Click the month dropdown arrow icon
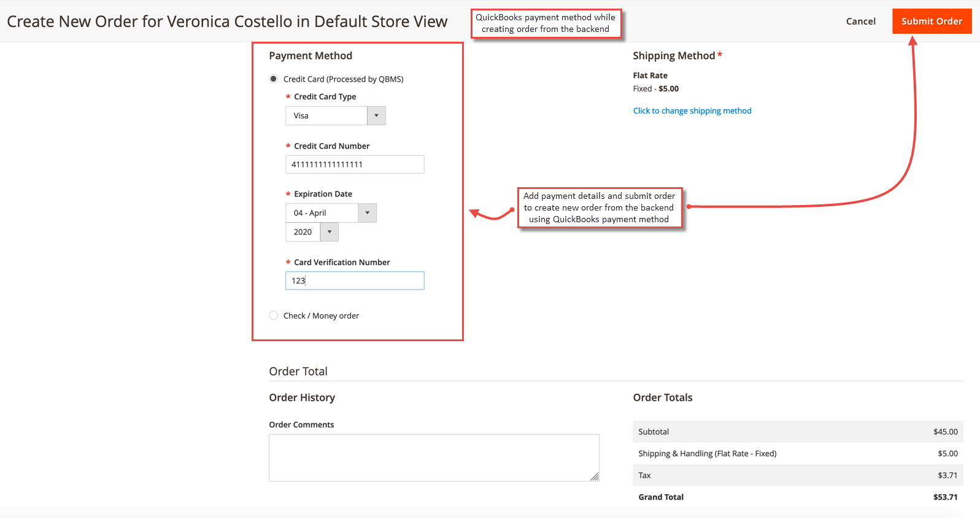Viewport: 980px width, 518px height. (x=367, y=213)
